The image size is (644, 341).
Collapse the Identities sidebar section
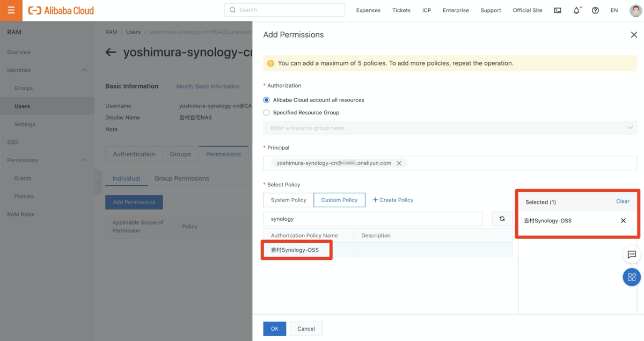pyautogui.click(x=84, y=70)
